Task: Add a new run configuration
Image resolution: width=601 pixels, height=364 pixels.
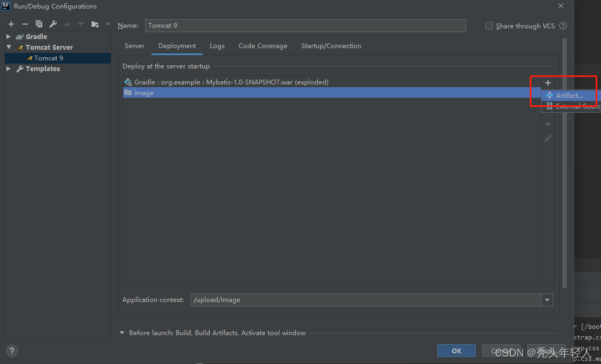Action: pyautogui.click(x=11, y=24)
